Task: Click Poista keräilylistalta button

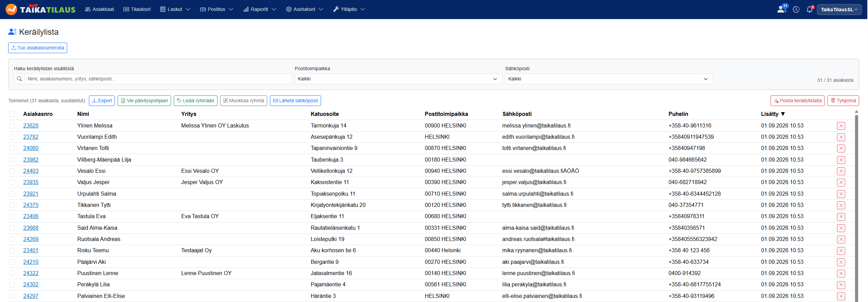Action: pyautogui.click(x=797, y=101)
